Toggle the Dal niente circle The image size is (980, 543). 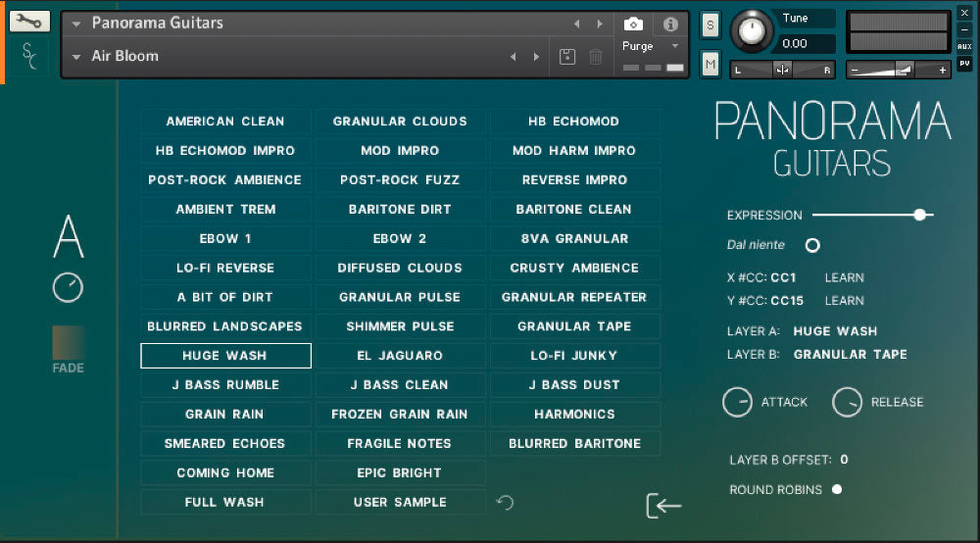pos(811,245)
